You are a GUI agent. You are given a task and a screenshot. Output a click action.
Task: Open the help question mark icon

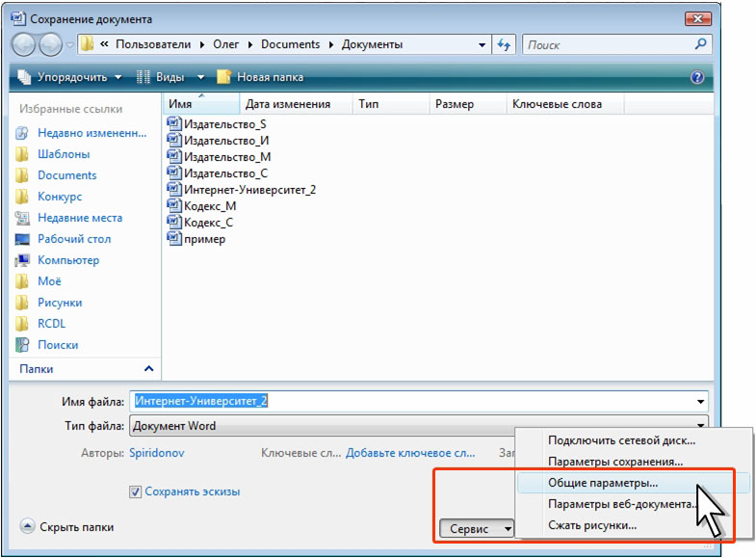pyautogui.click(x=696, y=77)
